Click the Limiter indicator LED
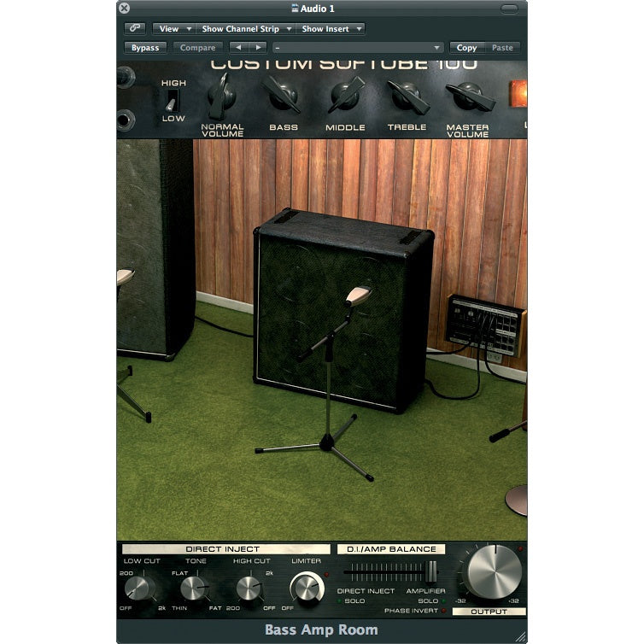The height and width of the screenshot is (644, 644). 326,575
